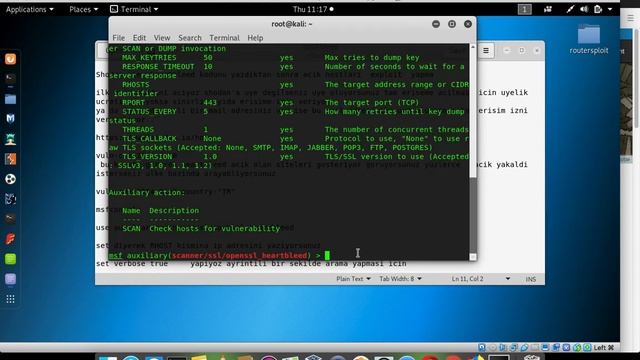Minimize the terminal window
The width and height of the screenshot is (640, 360).
(436, 24)
